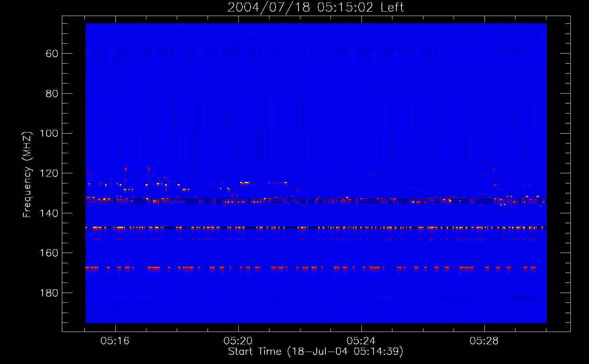The width and height of the screenshot is (589, 364).
Task: Click the 05:20 time tick label
Action: pos(238,341)
